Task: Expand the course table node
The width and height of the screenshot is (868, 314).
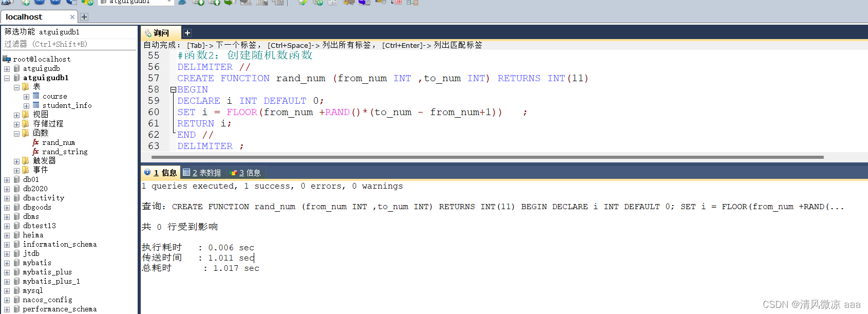Action: click(26, 97)
